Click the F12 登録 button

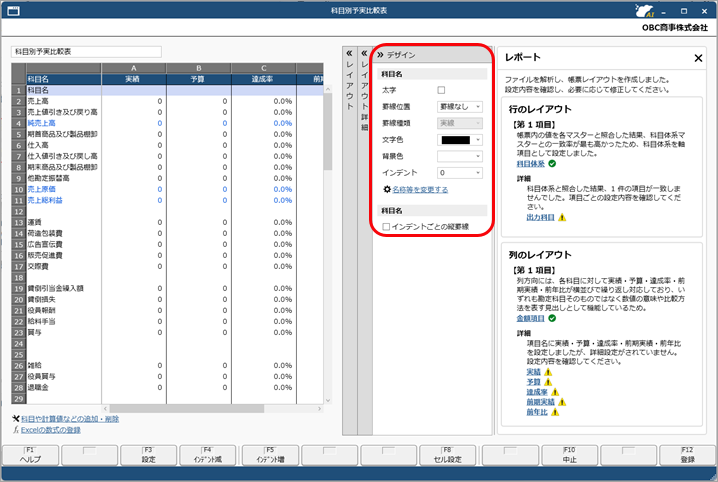[687, 455]
